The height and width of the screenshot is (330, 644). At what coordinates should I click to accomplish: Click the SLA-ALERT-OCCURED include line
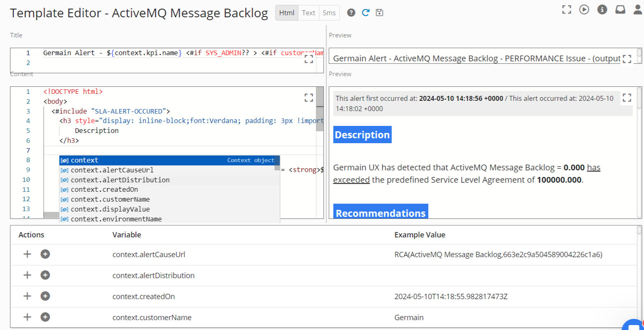pyautogui.click(x=111, y=111)
